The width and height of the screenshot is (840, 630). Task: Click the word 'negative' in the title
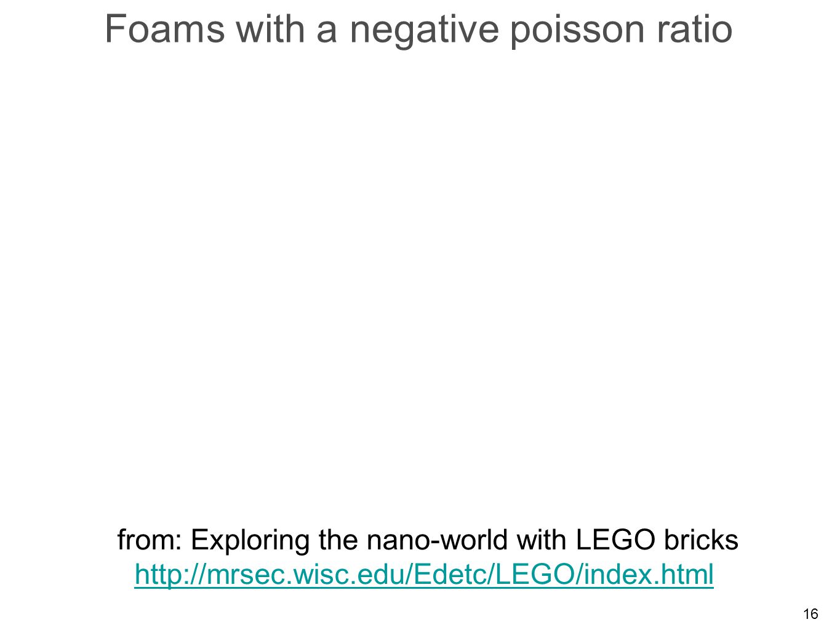[x=424, y=30]
